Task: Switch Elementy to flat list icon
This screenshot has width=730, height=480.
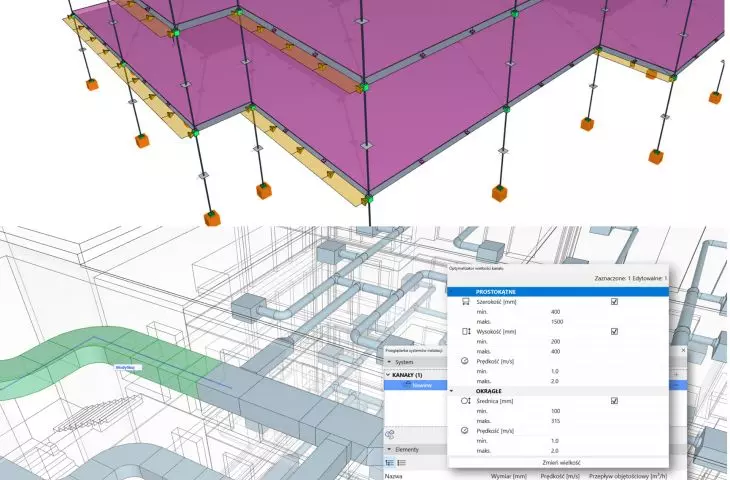Action: (x=401, y=463)
